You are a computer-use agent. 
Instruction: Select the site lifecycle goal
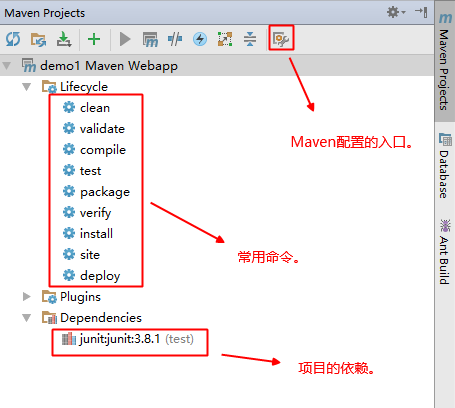pos(81,255)
